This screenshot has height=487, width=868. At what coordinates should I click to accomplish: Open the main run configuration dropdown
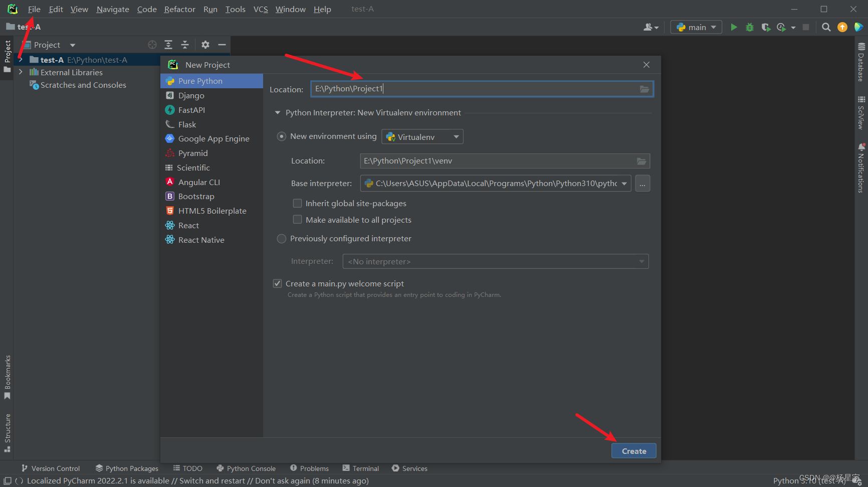click(x=696, y=27)
